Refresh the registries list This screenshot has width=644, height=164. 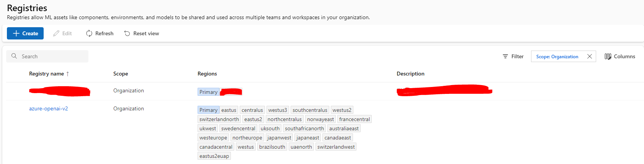(100, 33)
